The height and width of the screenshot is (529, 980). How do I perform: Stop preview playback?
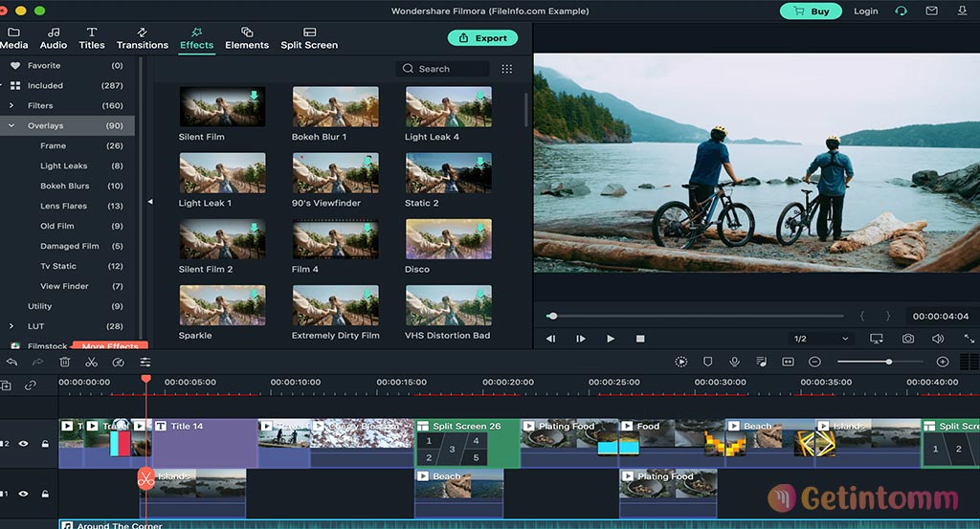(640, 339)
